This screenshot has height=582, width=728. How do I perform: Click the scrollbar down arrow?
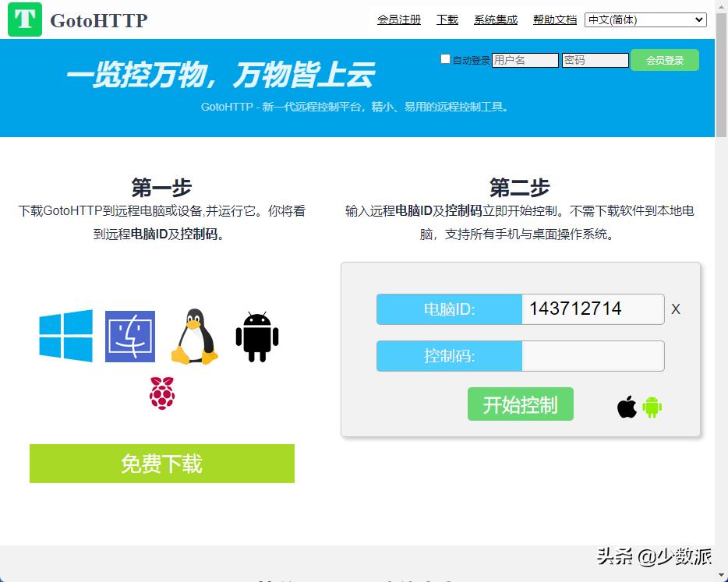click(721, 575)
